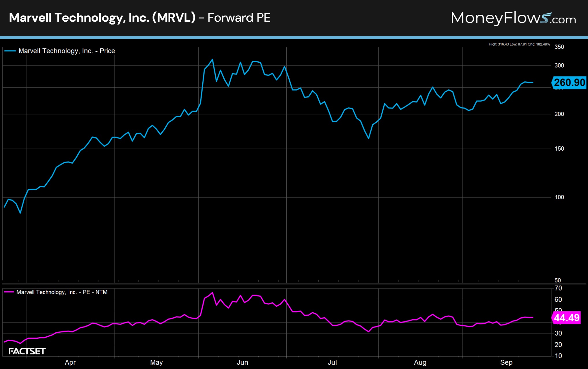Click the 10 PE axis value
Screen dimensions: 588x369
558,356
